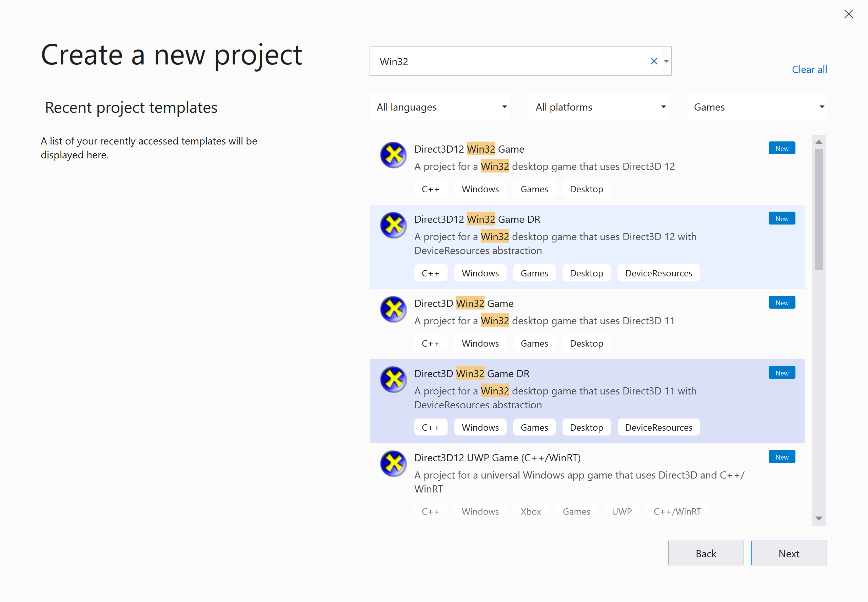This screenshot has width=868, height=602.
Task: Click the C++/WinRT tag
Action: coord(677,511)
